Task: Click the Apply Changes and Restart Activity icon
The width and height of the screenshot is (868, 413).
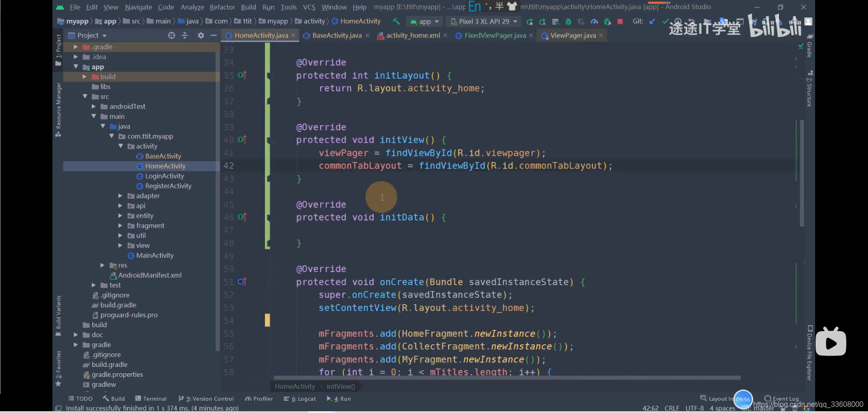Action: pos(542,22)
